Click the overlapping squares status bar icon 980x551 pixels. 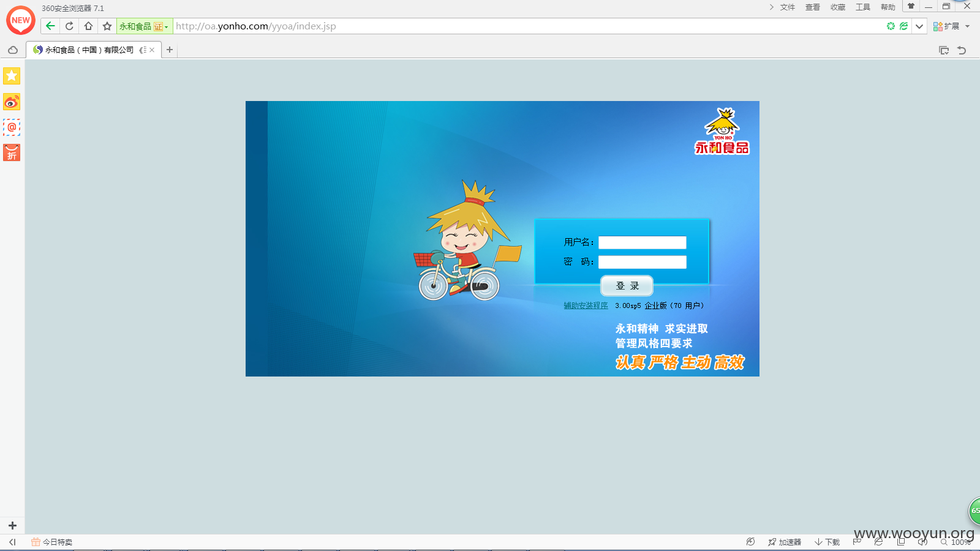tap(900, 542)
